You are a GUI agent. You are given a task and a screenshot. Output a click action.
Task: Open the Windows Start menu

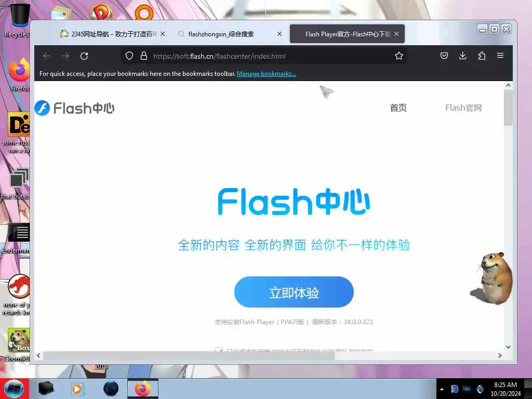tap(14, 389)
